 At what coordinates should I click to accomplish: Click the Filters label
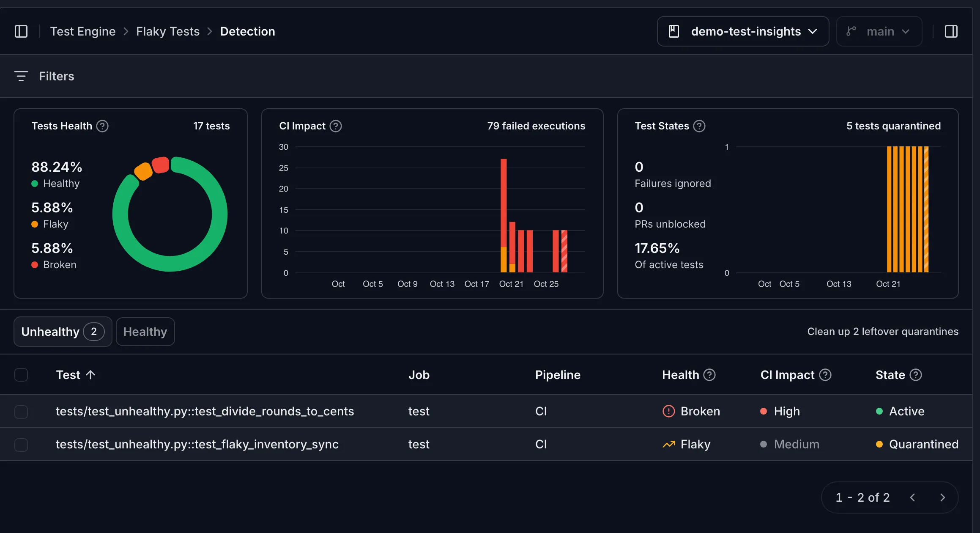[57, 76]
